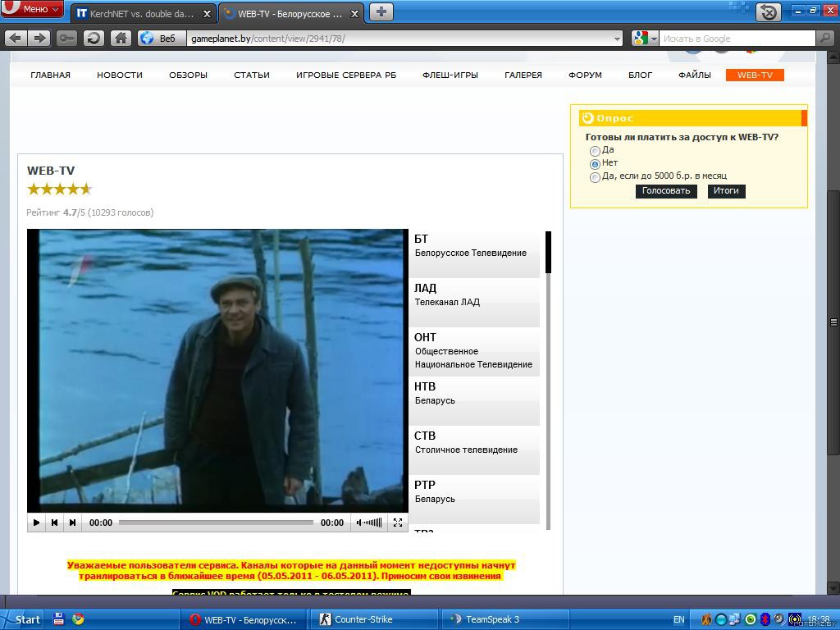
Task: Click the Google search input field
Action: [737, 39]
